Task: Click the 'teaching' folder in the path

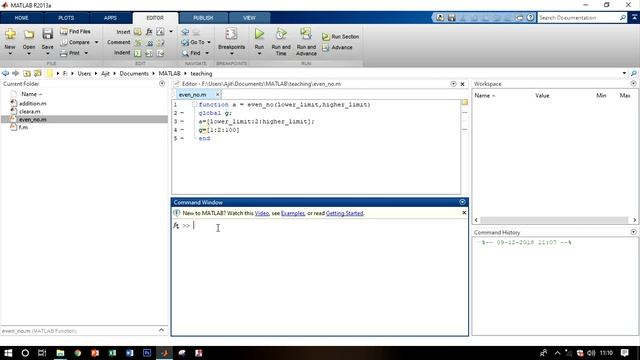Action: pos(201,73)
